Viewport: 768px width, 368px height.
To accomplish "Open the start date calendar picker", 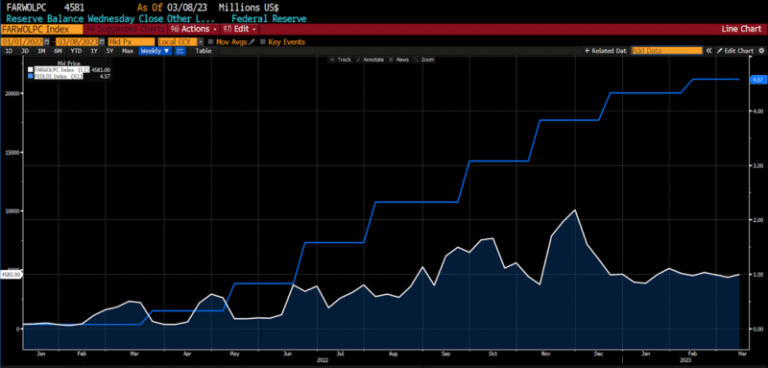I will click(47, 42).
